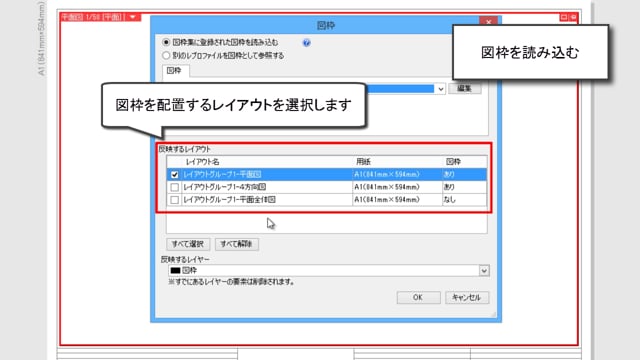Screen dimensions: 640x360
Task: Click the rightmost view icon at layout top right
Action: [x=573, y=17]
